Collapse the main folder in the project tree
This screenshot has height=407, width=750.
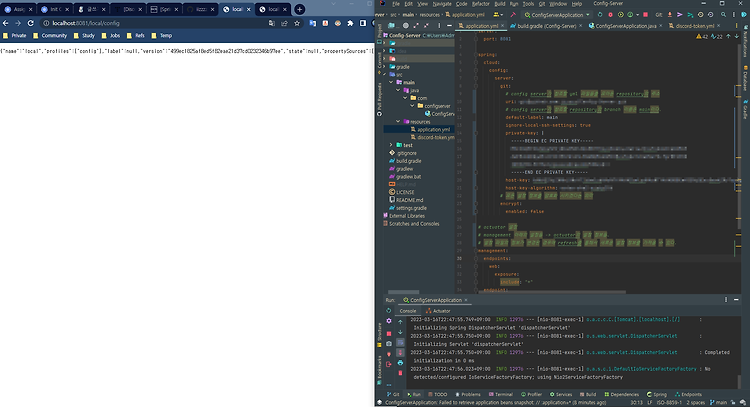(391, 82)
